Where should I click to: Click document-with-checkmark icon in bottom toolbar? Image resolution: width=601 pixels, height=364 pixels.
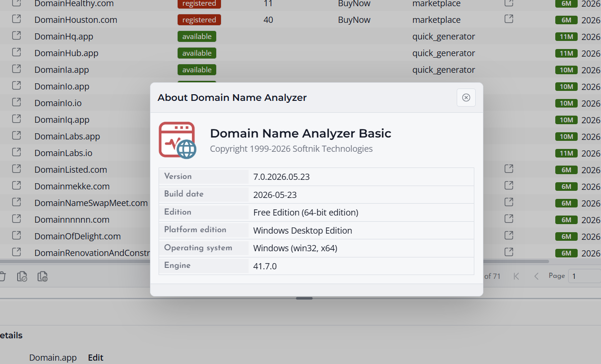pos(22,276)
